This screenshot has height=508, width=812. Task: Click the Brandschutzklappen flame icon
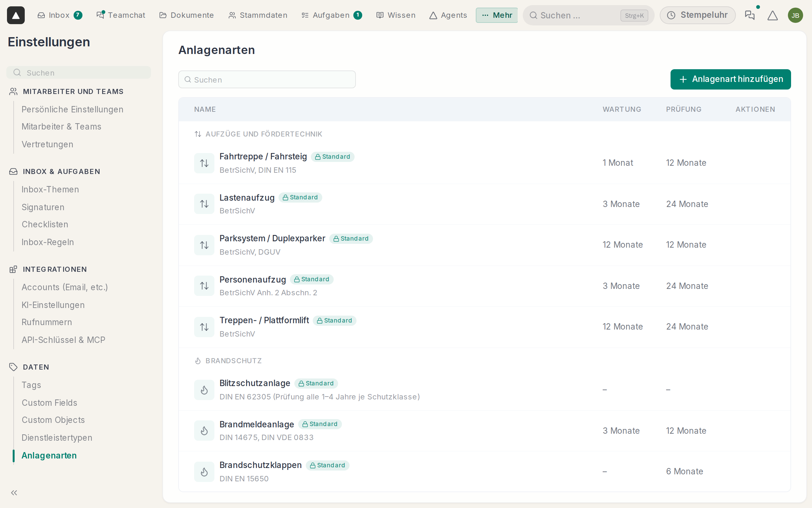(204, 472)
